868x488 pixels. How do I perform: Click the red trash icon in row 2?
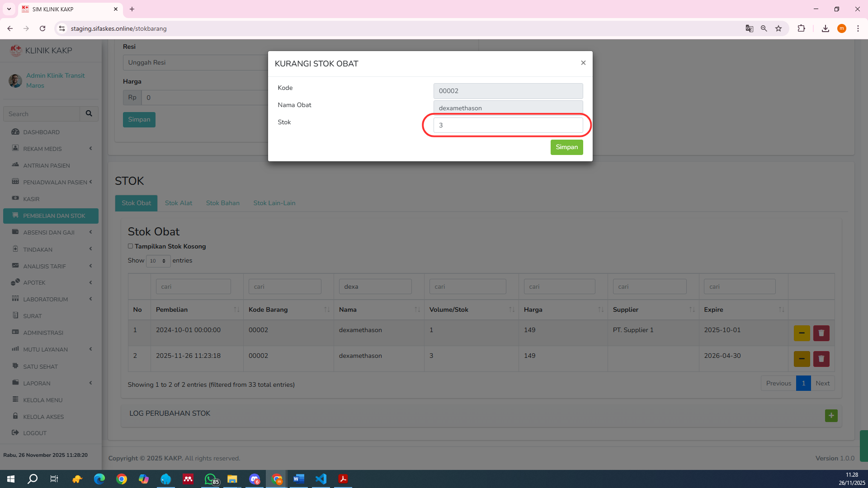pyautogui.click(x=821, y=359)
